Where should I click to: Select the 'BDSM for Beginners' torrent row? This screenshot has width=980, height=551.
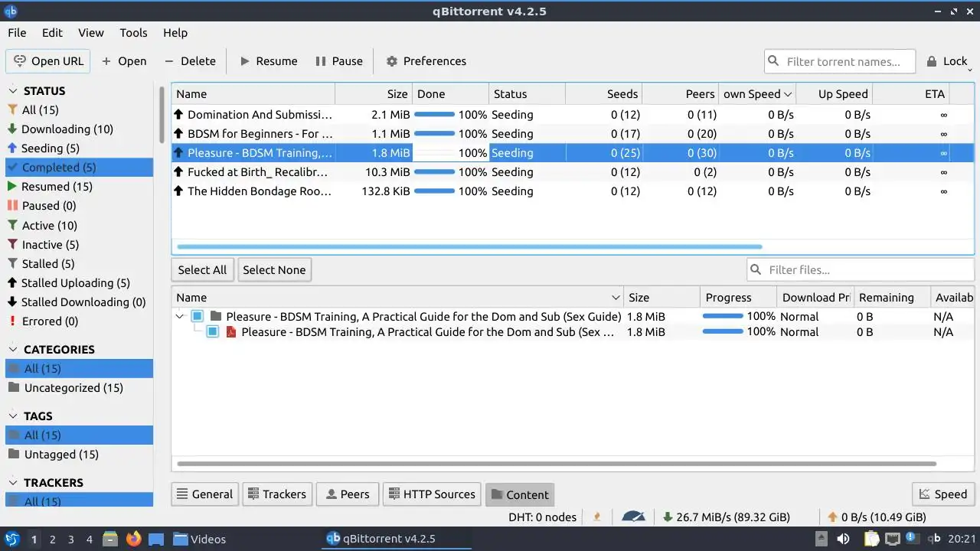tap(573, 134)
